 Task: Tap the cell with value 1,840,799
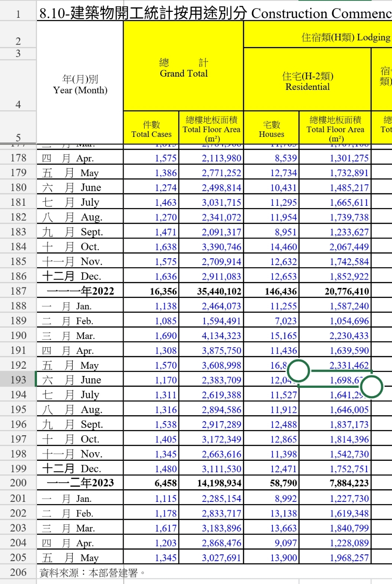tap(335, 528)
